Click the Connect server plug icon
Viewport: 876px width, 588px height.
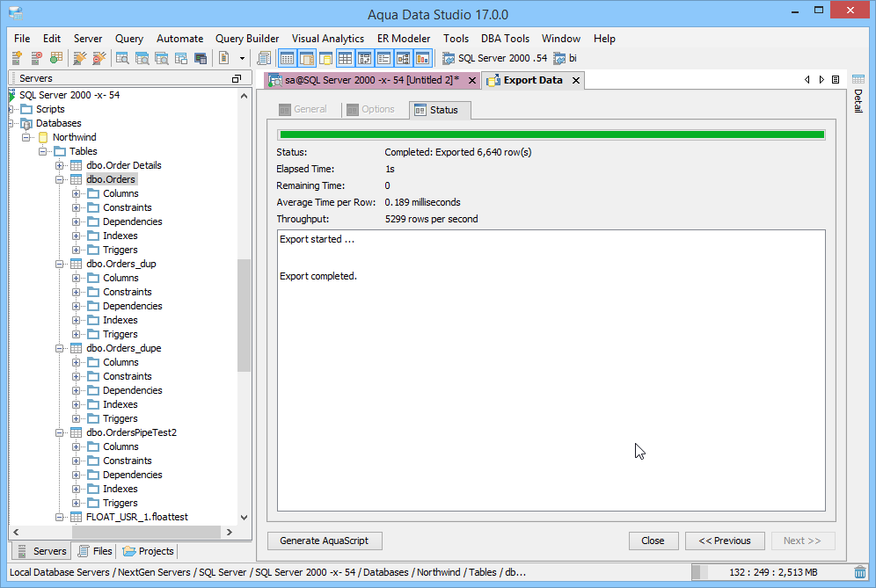(80, 57)
